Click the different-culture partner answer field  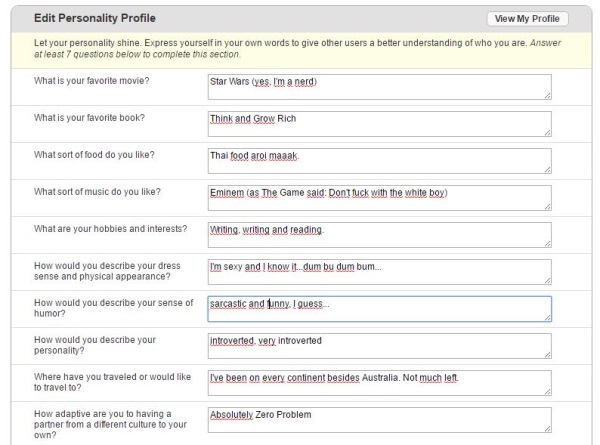(379, 420)
